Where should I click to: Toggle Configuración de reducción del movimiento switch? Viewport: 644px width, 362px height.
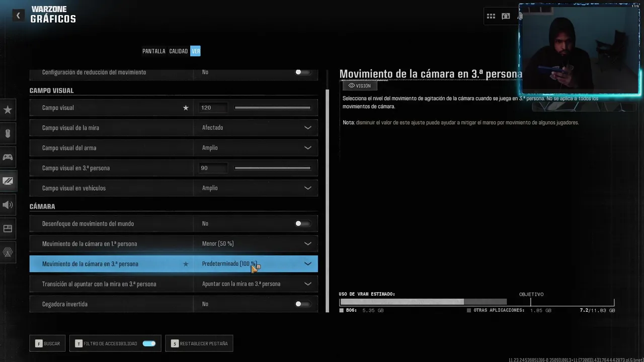(302, 72)
